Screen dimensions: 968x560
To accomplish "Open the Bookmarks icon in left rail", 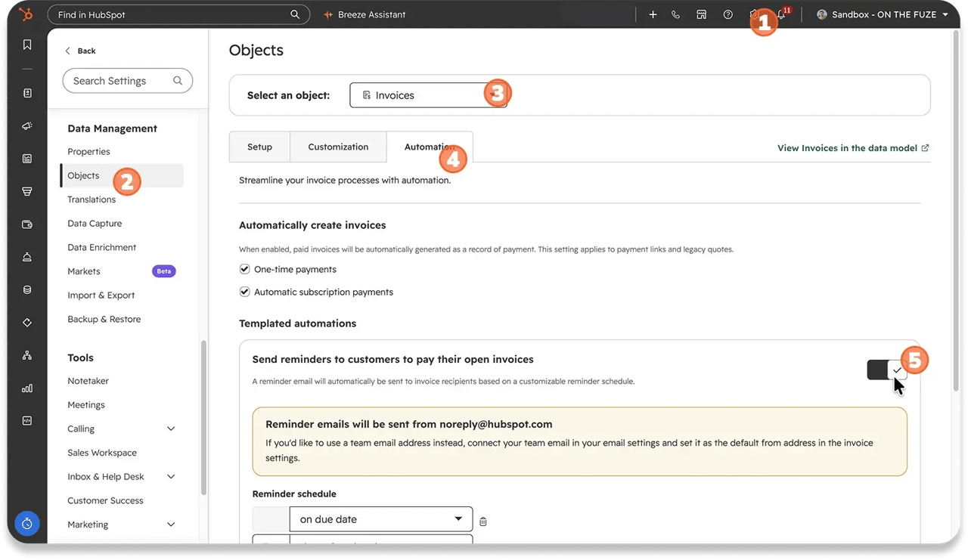I will point(27,45).
